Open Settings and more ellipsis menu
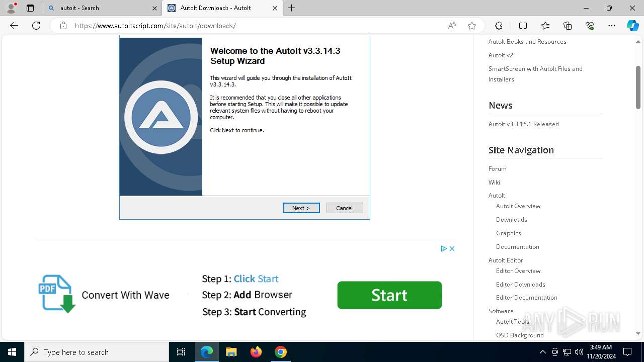Image resolution: width=644 pixels, height=362 pixels. pyautogui.click(x=612, y=26)
